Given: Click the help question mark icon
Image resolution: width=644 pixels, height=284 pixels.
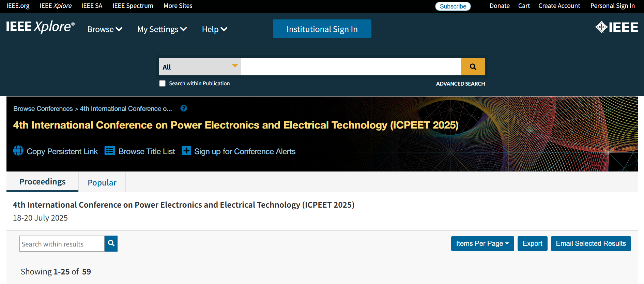Looking at the screenshot, I should click(x=184, y=108).
